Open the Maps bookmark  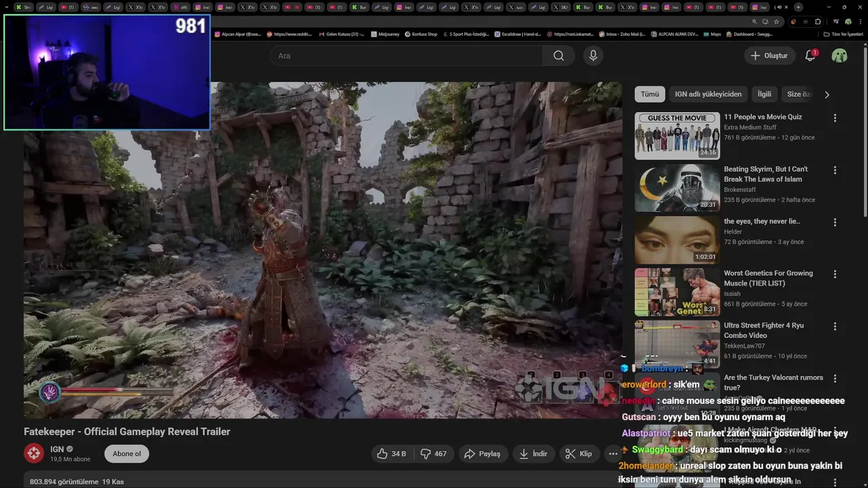point(712,34)
